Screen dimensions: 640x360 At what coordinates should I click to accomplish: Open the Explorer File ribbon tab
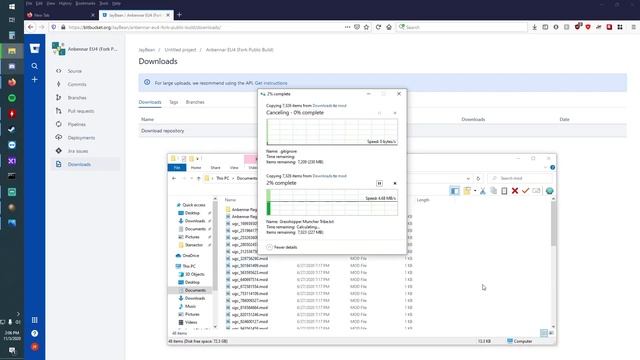pyautogui.click(x=177, y=167)
